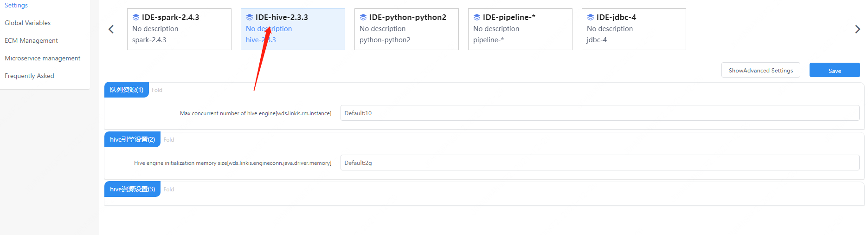The height and width of the screenshot is (235, 868).
Task: Click ShowAdvanced Settings button
Action: (760, 70)
